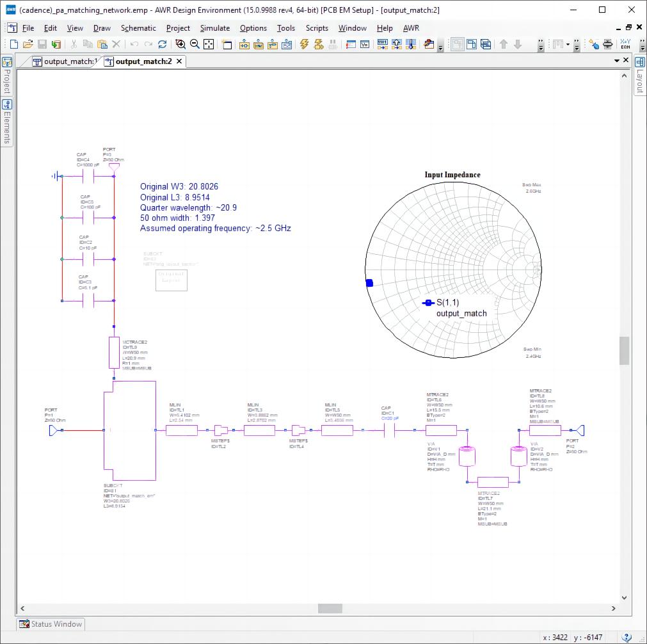
Task: Click the scroll-down arrow of the vertical scrollbar
Action: click(625, 598)
